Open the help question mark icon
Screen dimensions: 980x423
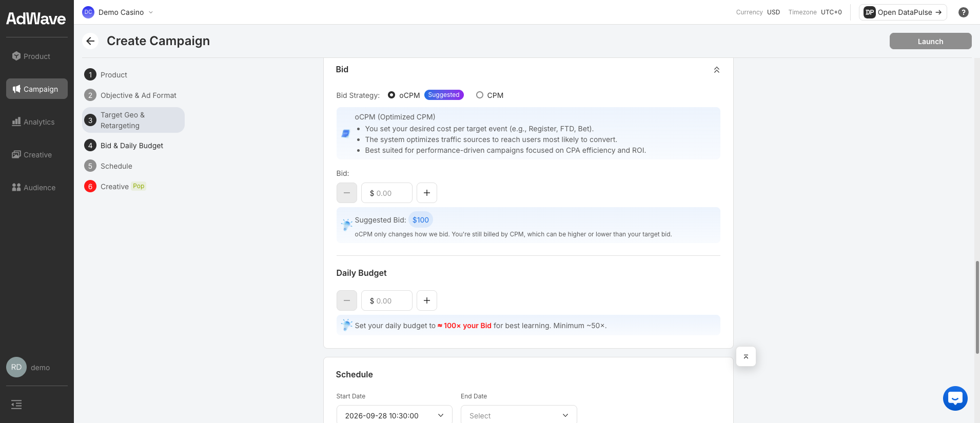point(963,12)
